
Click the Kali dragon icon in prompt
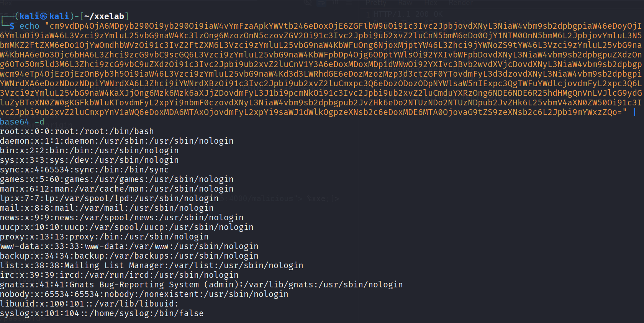click(44, 16)
